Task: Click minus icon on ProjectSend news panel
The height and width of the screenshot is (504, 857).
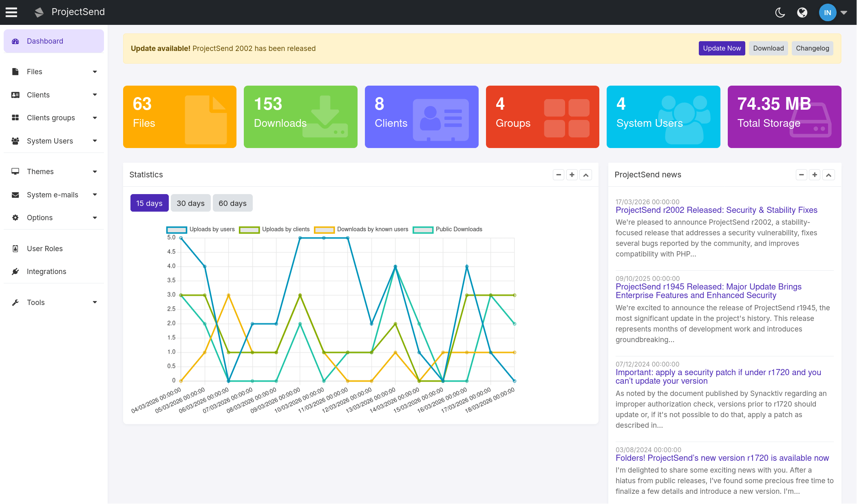Action: (x=802, y=175)
